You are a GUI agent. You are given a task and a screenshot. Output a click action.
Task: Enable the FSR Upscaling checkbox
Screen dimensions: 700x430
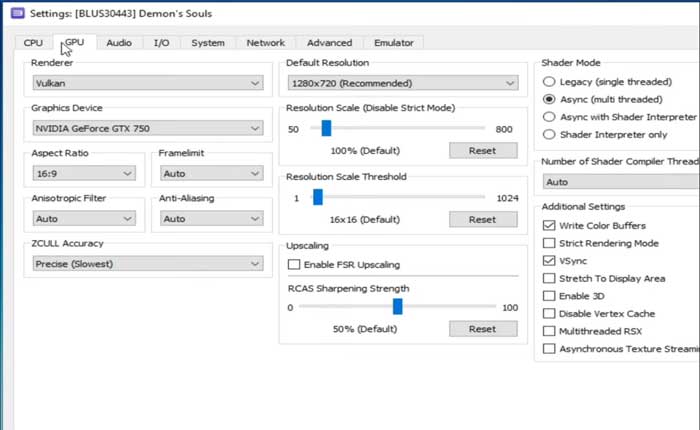295,264
